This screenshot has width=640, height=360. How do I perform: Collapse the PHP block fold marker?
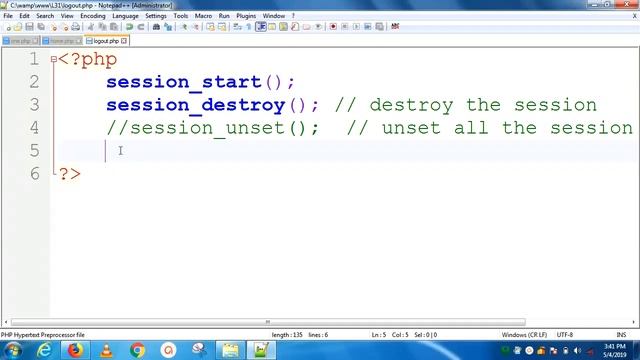point(53,60)
